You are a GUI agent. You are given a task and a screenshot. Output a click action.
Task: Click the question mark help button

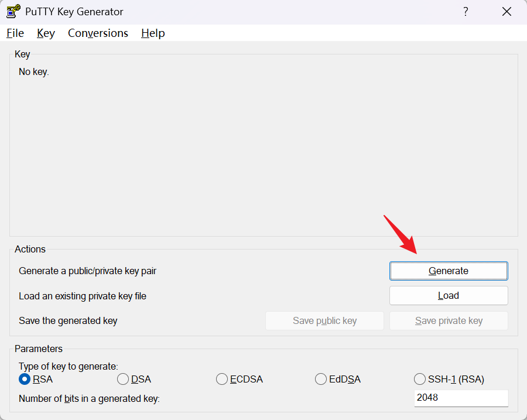pos(466,12)
